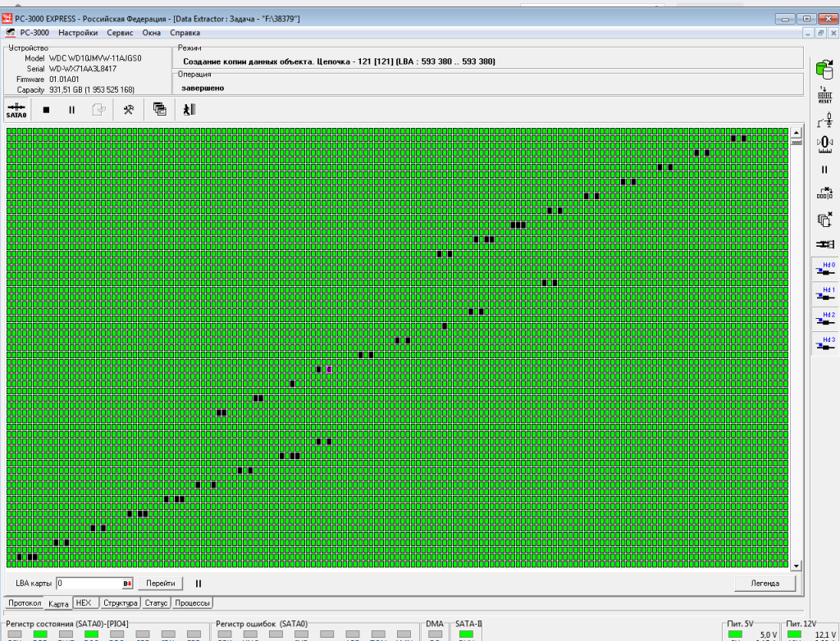This screenshot has height=641, width=840.
Task: Click the RESET icon in the sidebar
Action: click(825, 95)
